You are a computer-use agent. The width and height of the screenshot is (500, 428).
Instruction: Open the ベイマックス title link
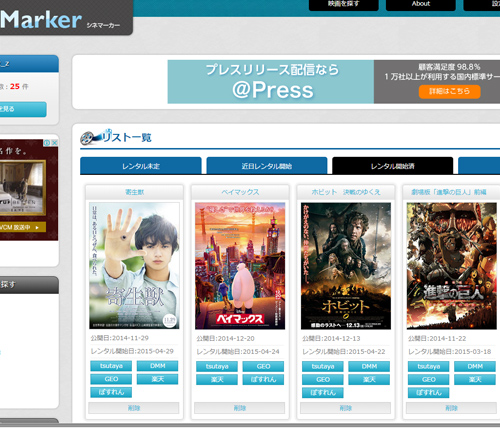point(240,192)
